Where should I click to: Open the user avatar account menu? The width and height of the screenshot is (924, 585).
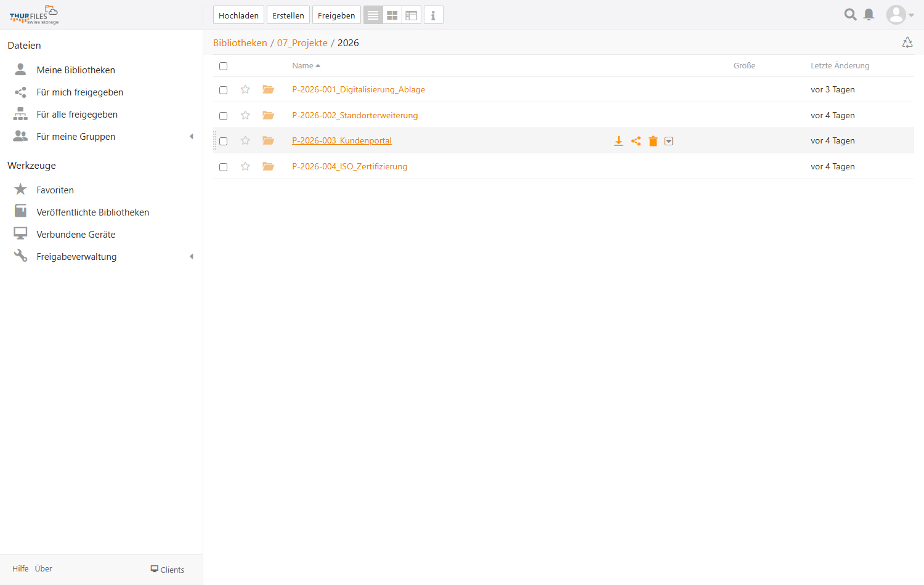pos(900,15)
